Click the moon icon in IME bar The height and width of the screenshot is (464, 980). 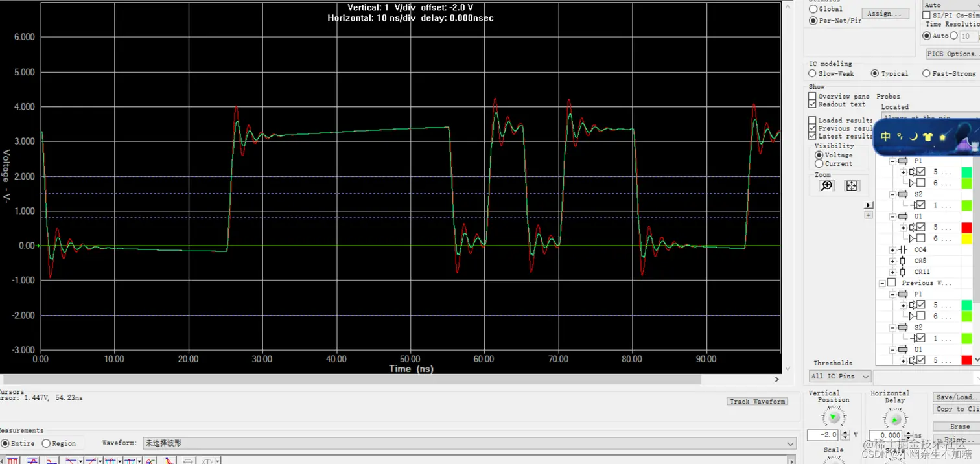tap(914, 137)
